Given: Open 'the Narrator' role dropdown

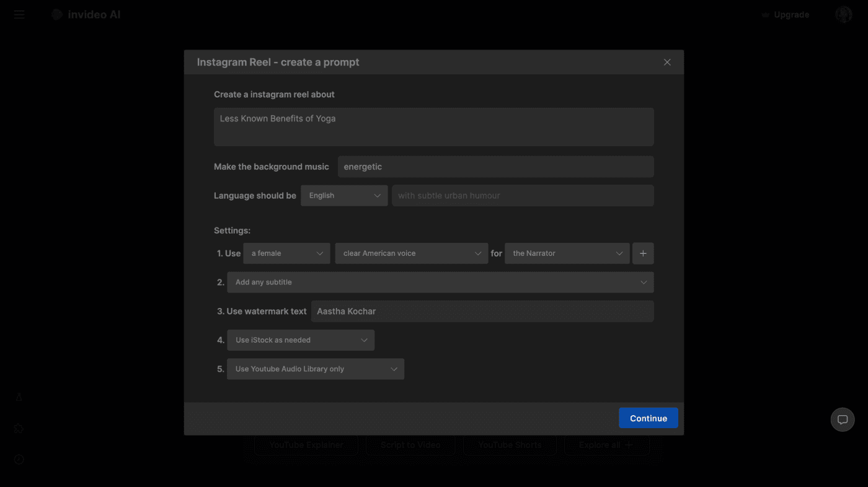Looking at the screenshot, I should (567, 253).
